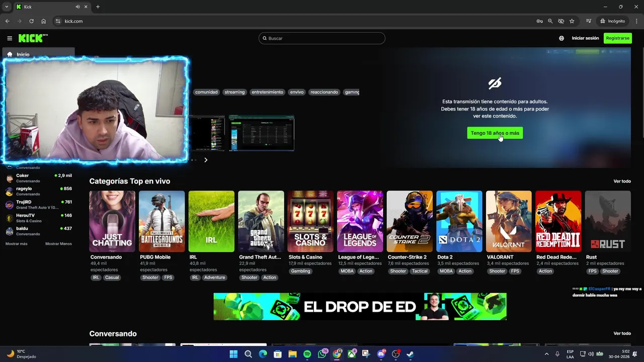Select the streaming tag

coord(234,92)
